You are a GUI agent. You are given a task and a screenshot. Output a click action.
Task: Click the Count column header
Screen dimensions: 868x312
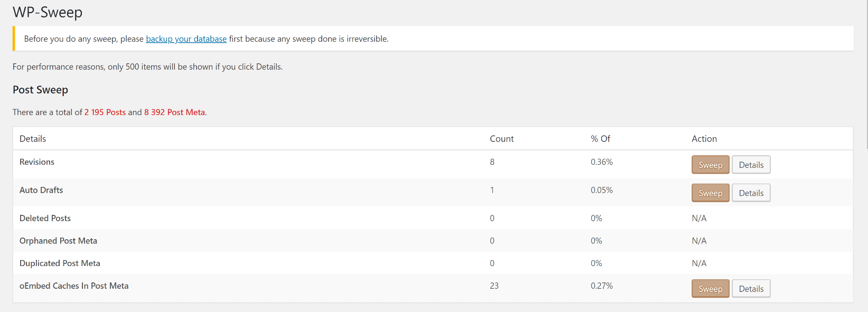click(501, 139)
